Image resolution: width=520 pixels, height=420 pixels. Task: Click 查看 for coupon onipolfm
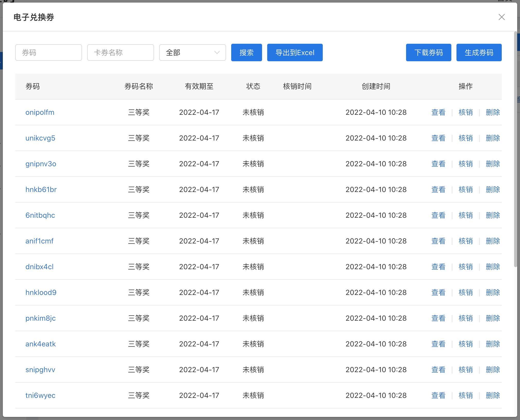[438, 112]
